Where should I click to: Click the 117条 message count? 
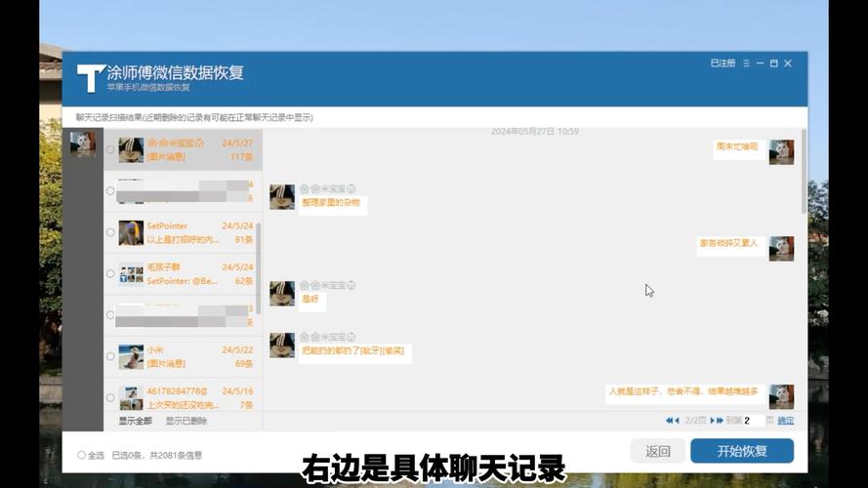point(242,157)
